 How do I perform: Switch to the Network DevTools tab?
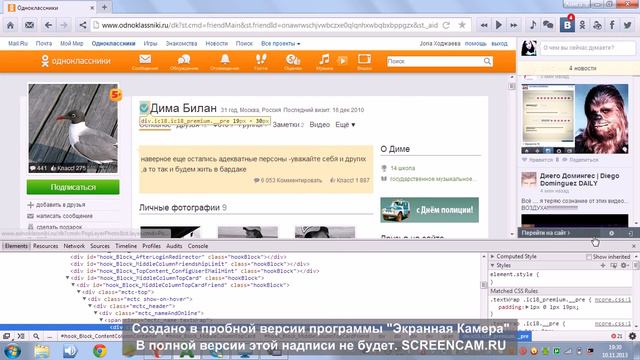[x=74, y=246]
